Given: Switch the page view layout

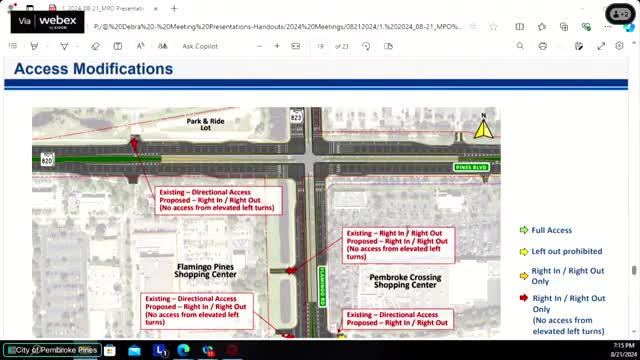Looking at the screenshot, I should click(x=388, y=46).
